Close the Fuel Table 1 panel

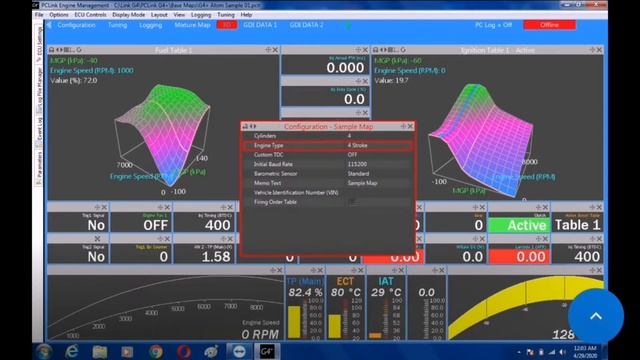click(x=275, y=50)
